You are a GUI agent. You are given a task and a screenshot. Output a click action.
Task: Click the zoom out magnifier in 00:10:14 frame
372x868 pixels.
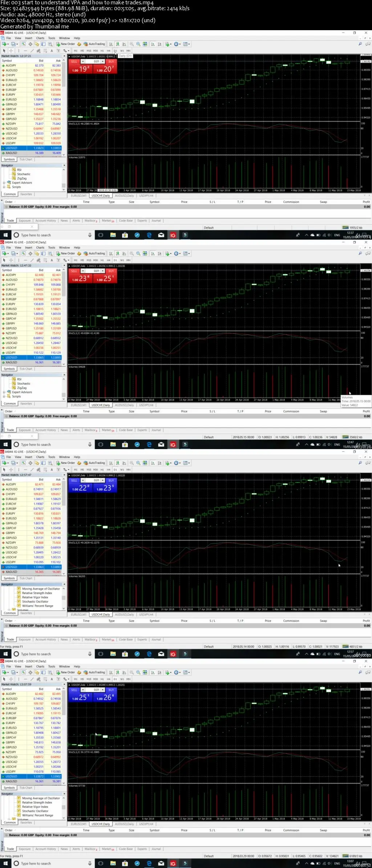[138, 44]
